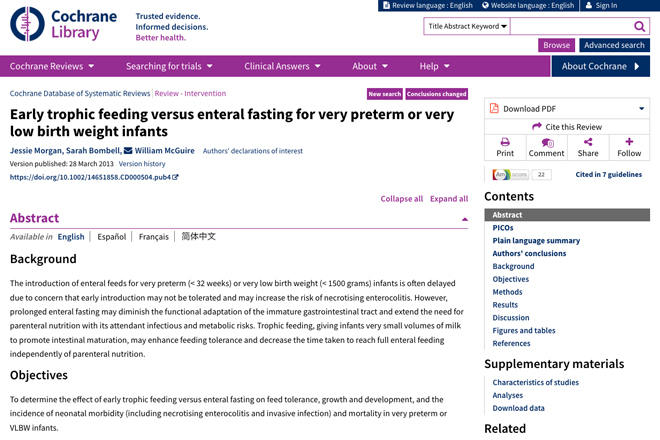Collapse the Abstract section arrow
The height and width of the screenshot is (440, 660).
tap(465, 219)
